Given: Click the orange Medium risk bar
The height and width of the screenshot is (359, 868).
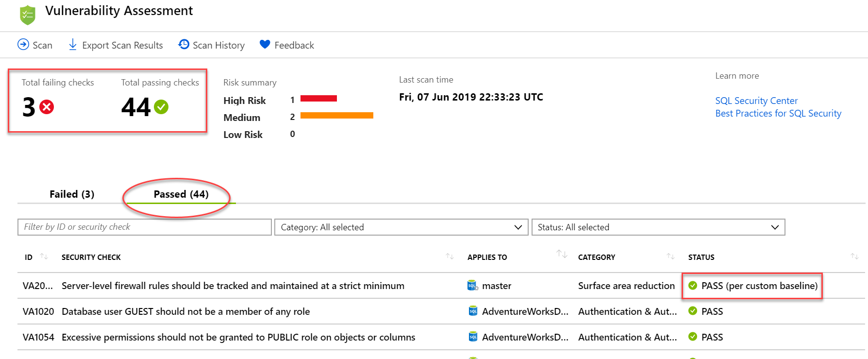Looking at the screenshot, I should 336,116.
